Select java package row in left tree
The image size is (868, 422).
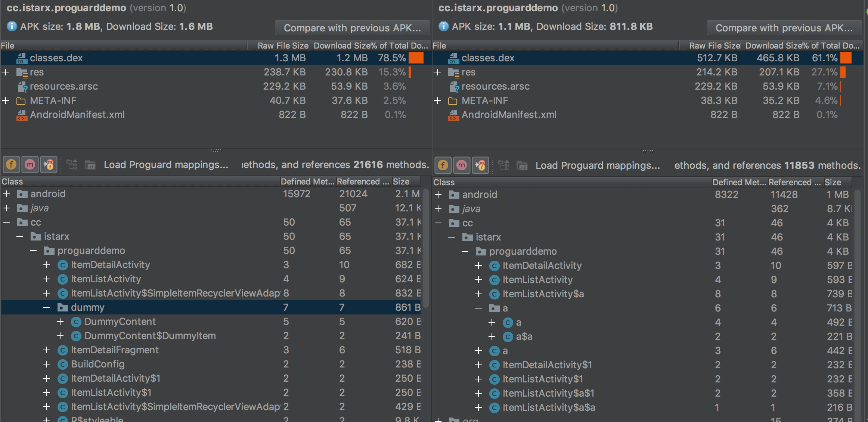(211, 208)
